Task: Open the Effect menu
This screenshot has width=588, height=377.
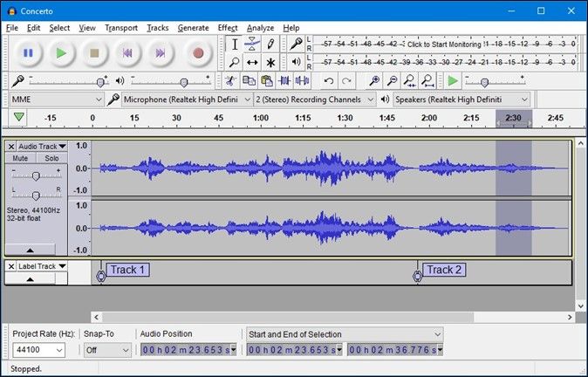Action: [x=227, y=28]
